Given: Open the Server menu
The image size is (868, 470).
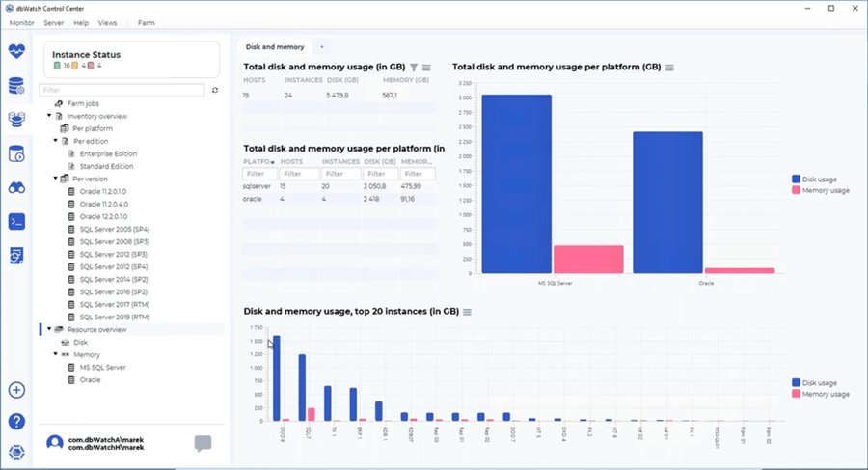Looking at the screenshot, I should click(54, 23).
